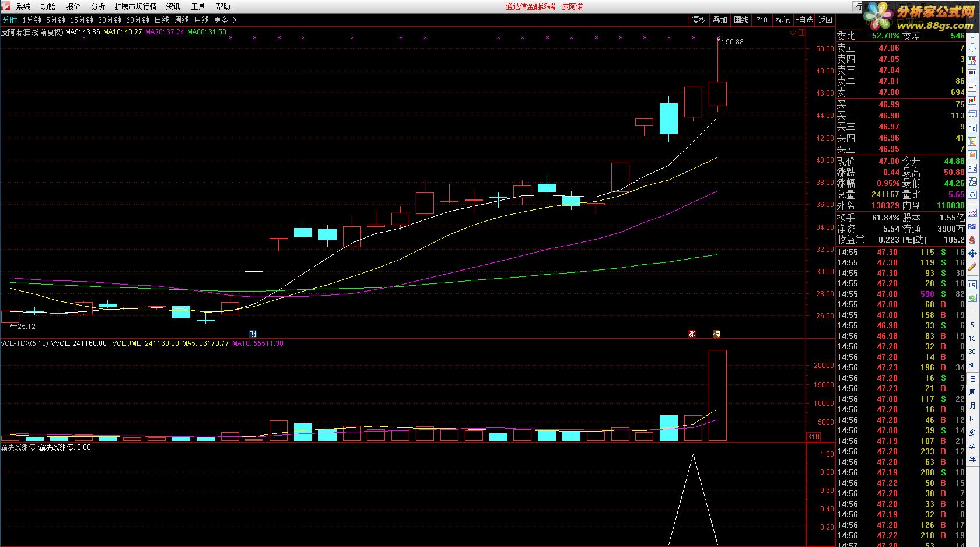Screen dimensions: 980x547
Task: Open the 分析 menu
Action: click(x=98, y=6)
